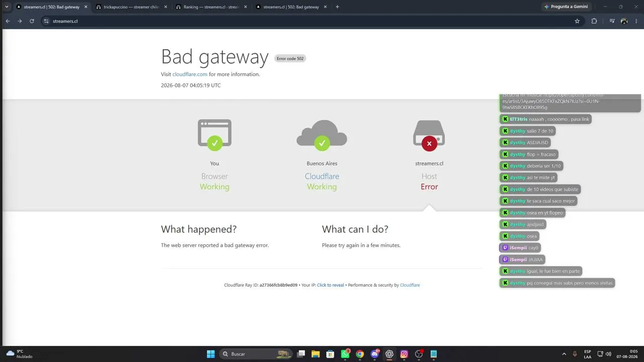Bookmark this page with the star icon
Screen dimensions: 644x362
[577, 21]
